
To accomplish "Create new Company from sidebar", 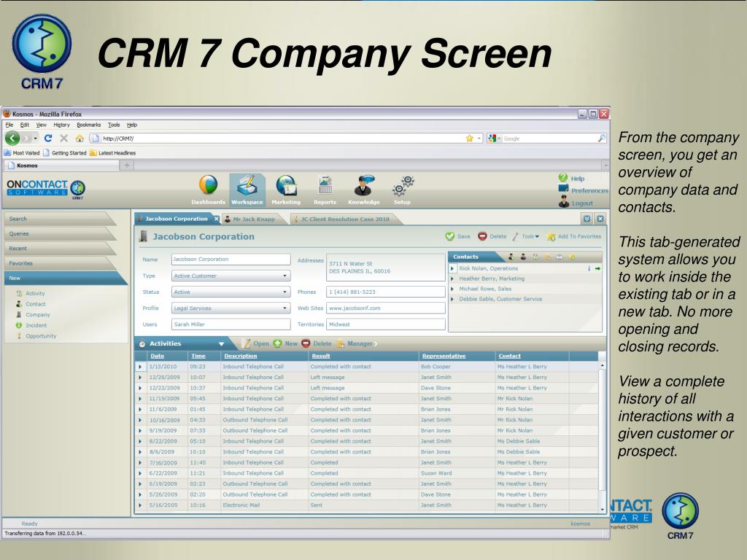I will (x=37, y=315).
